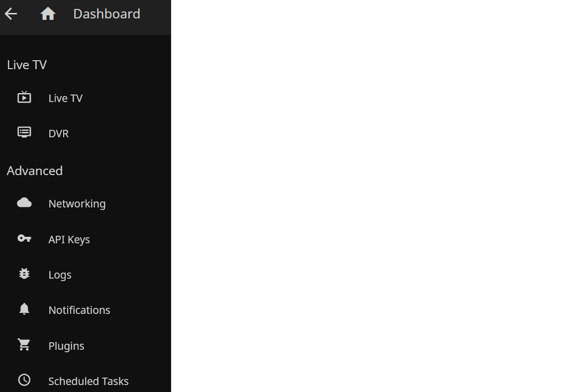Click the Networking cloud icon
Viewport: 573px width, 392px height.
(24, 203)
